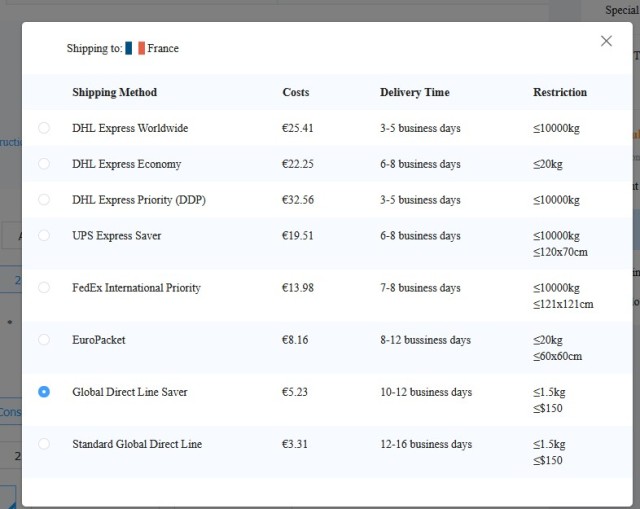Select UPS Express Saver radio button
This screenshot has height=509, width=640.
(x=44, y=236)
